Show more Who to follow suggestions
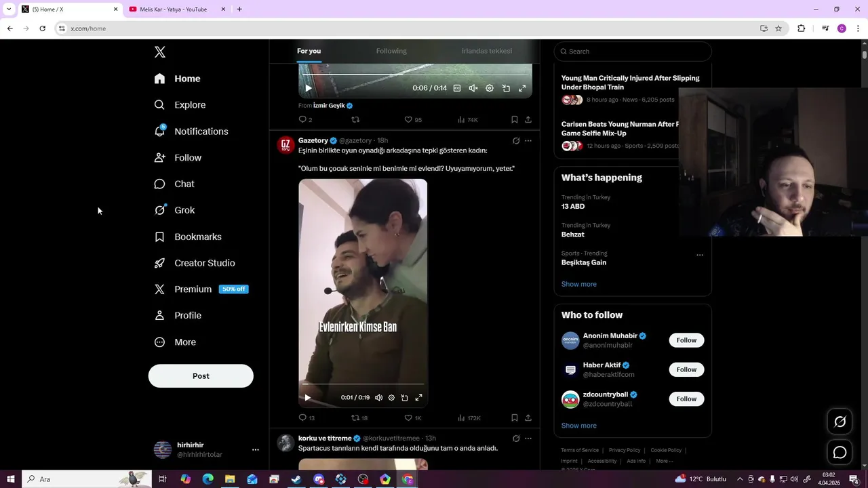Image resolution: width=868 pixels, height=488 pixels. pos(579,426)
